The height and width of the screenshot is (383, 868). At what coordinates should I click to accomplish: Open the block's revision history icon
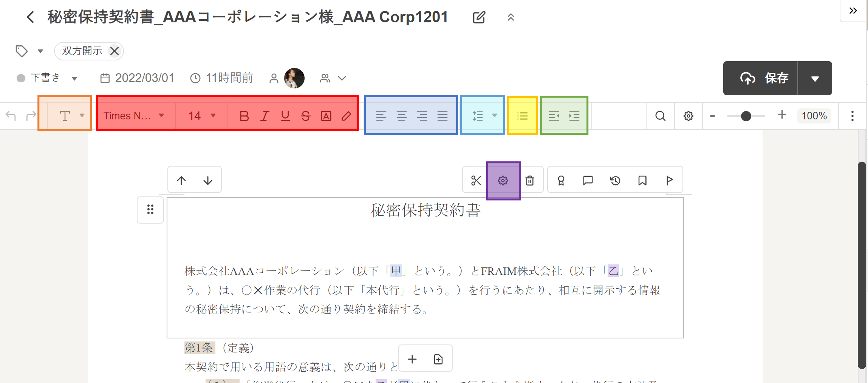(615, 180)
